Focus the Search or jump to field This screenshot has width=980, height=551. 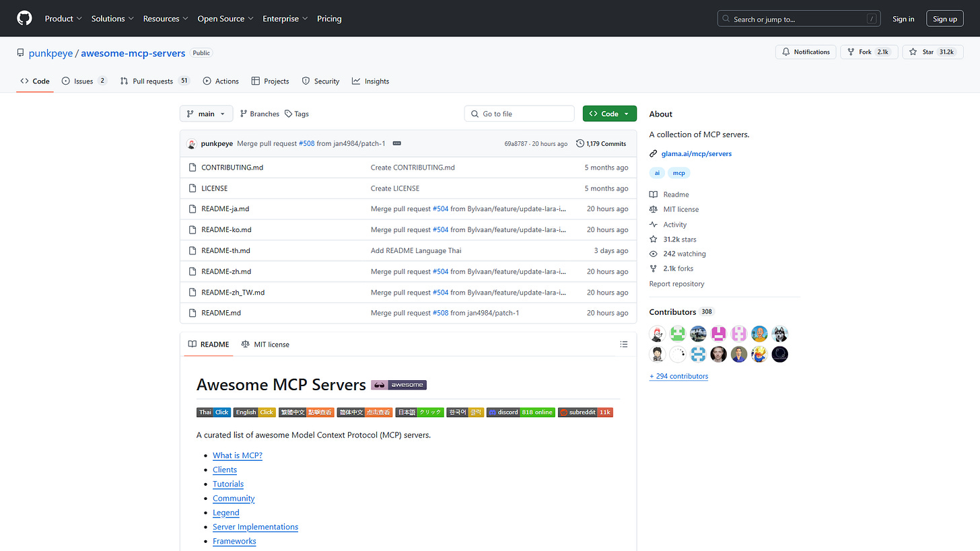[799, 19]
